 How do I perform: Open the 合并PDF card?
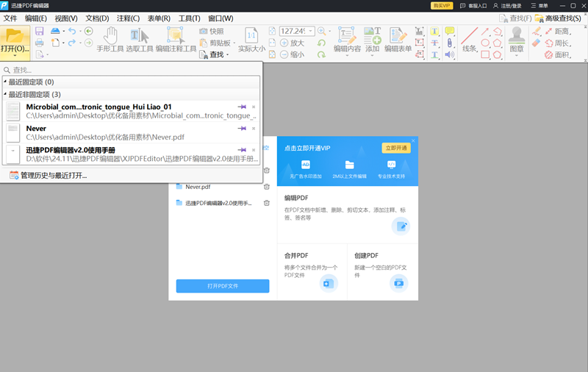pyautogui.click(x=312, y=272)
